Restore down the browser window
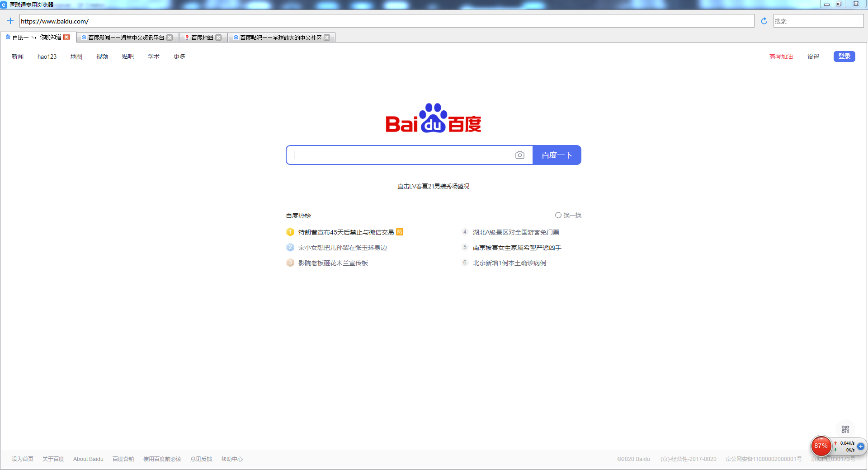Image resolution: width=868 pixels, height=470 pixels. tap(839, 4)
